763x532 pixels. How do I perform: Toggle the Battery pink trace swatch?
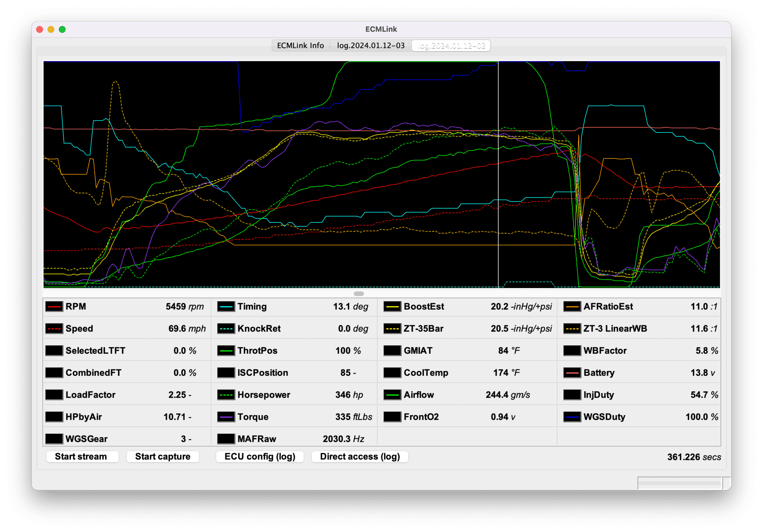tap(572, 373)
